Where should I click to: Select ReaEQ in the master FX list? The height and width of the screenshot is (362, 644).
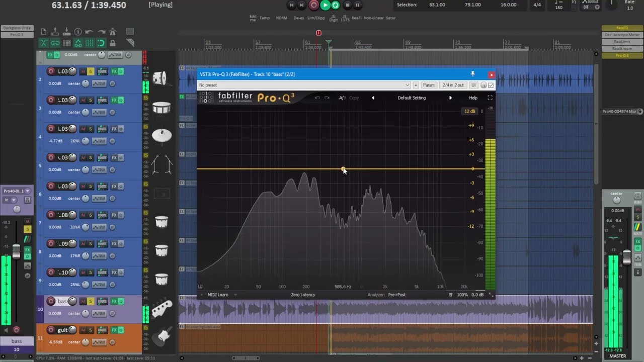click(x=622, y=28)
